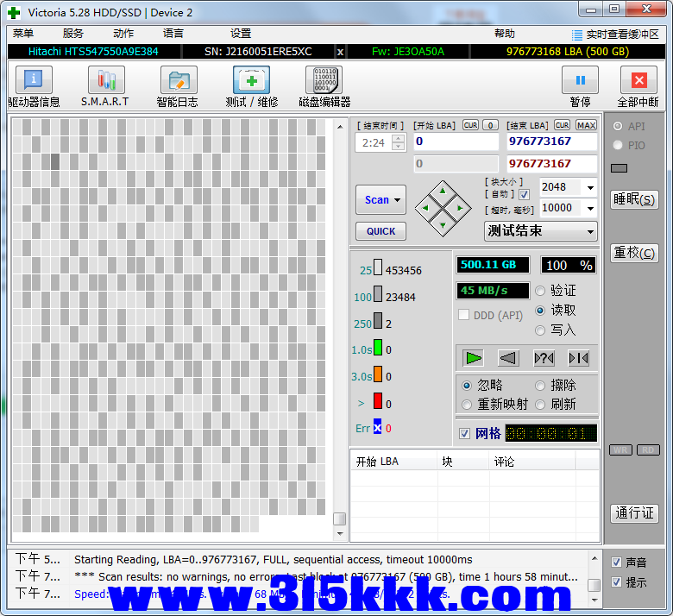Viewport: 673px width, 616px height.
Task: Open the Service menu
Action: pyautogui.click(x=73, y=34)
